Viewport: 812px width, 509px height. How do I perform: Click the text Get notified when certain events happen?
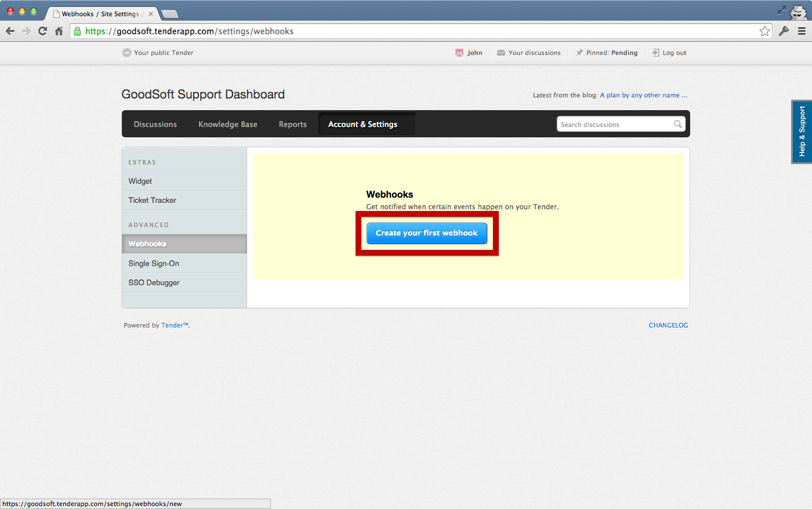pyautogui.click(x=462, y=206)
